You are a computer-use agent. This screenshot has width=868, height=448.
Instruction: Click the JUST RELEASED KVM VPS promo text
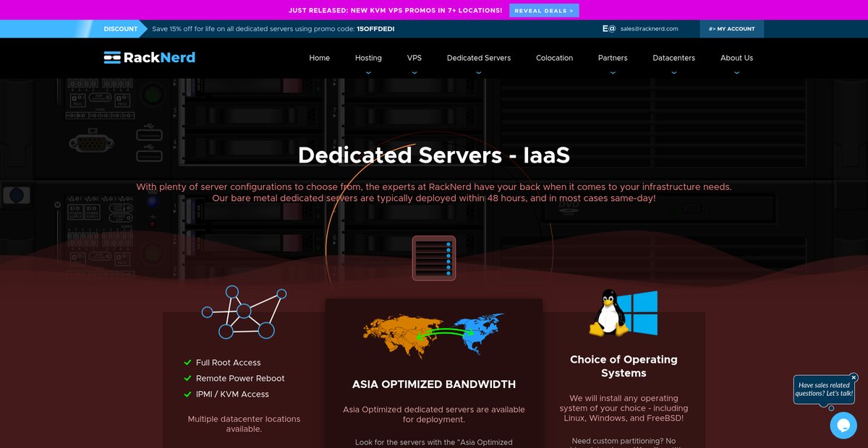point(396,11)
